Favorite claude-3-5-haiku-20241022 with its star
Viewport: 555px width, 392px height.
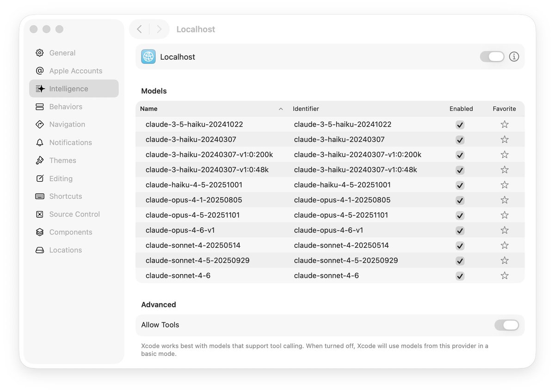505,124
